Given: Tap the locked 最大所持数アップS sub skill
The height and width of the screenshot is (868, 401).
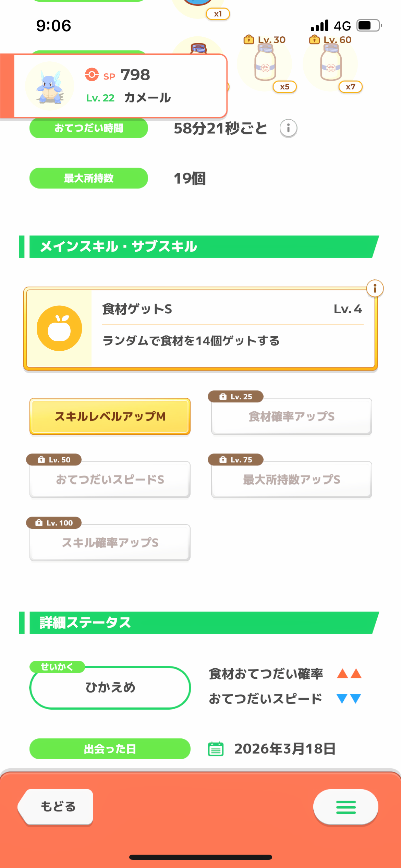Looking at the screenshot, I should tap(291, 480).
